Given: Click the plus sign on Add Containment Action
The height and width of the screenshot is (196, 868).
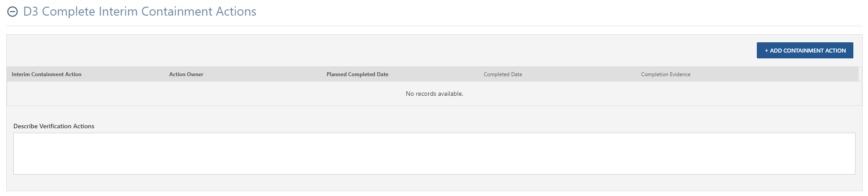Looking at the screenshot, I should (767, 51).
